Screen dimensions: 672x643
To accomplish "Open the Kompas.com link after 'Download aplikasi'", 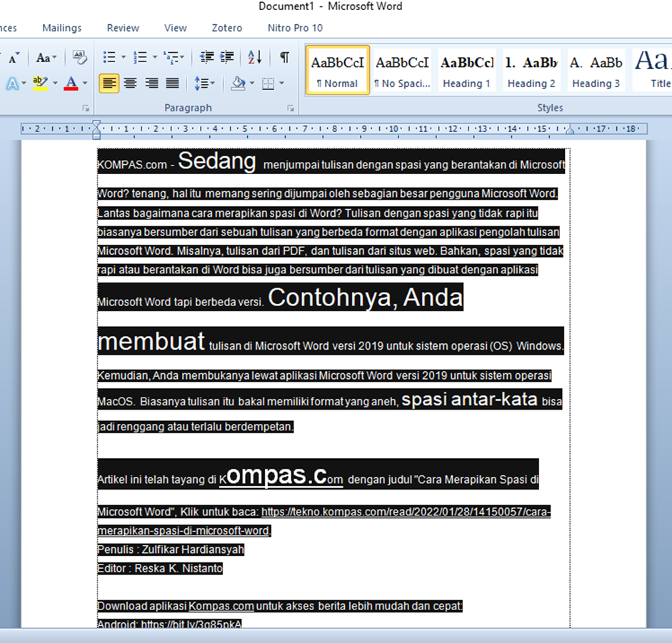I will [x=221, y=606].
